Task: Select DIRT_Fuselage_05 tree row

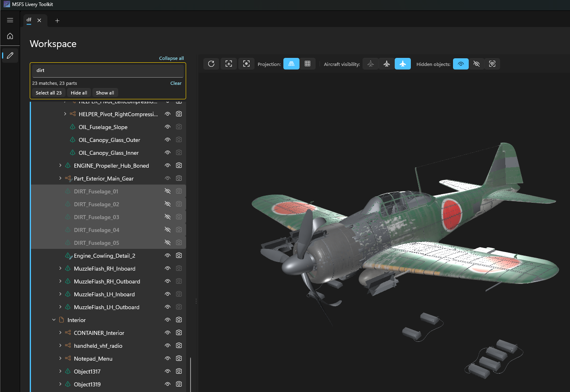Action: 109,242
